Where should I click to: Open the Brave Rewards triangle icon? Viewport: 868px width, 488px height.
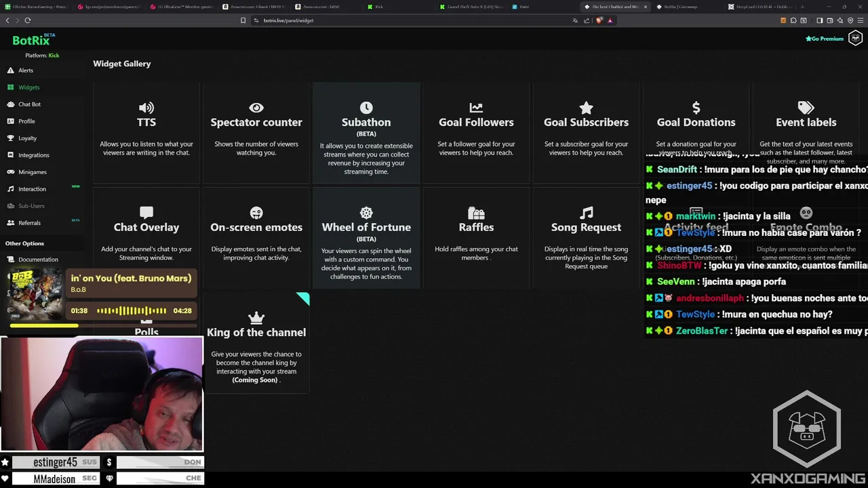(610, 20)
